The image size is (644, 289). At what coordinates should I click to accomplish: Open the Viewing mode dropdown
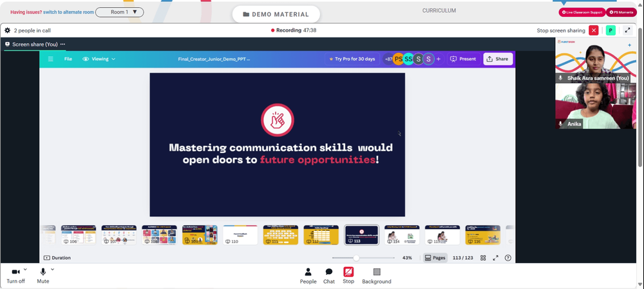click(x=99, y=59)
